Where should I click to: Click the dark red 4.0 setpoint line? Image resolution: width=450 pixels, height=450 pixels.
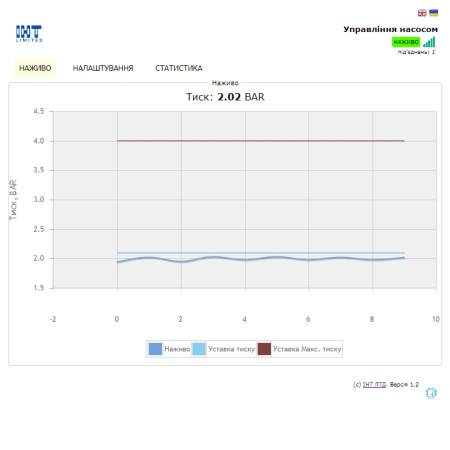coord(261,141)
